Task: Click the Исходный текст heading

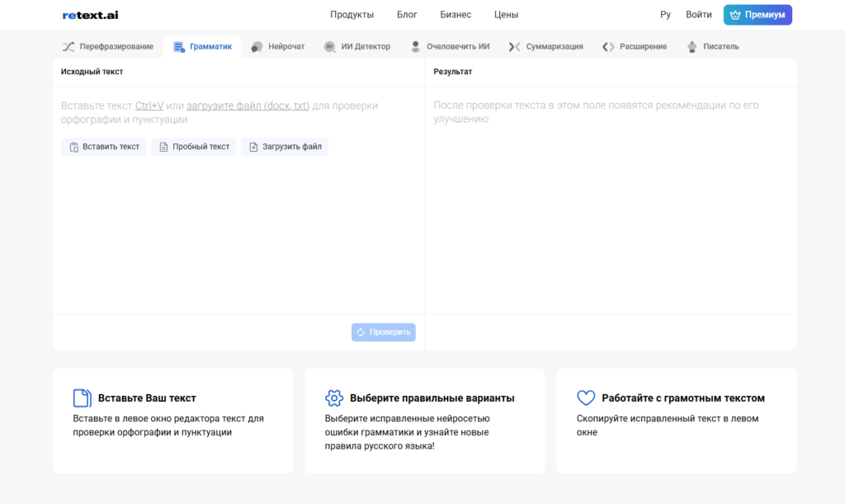Action: [92, 72]
